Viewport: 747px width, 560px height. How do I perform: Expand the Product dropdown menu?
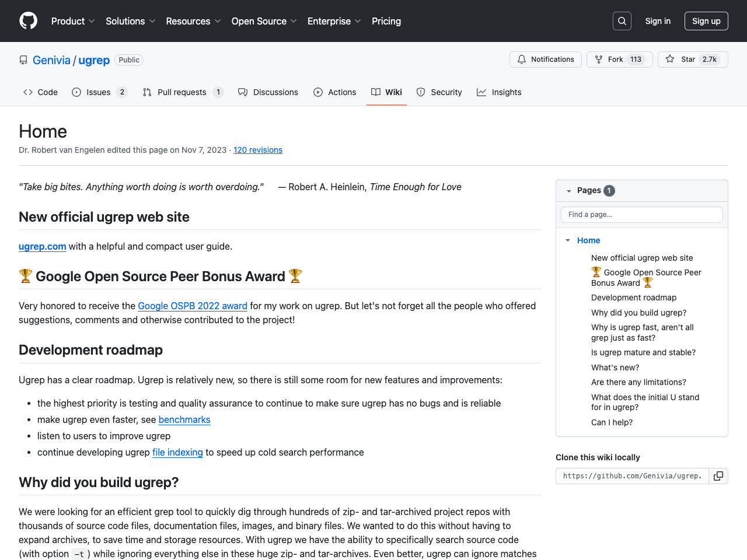74,21
